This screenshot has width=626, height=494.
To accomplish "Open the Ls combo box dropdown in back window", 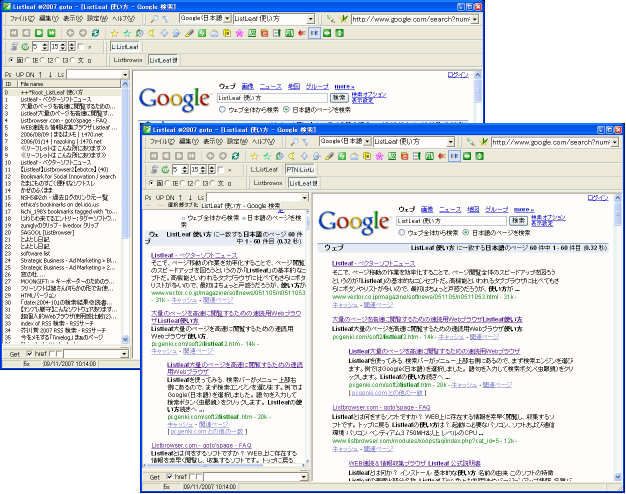I will tap(125, 75).
